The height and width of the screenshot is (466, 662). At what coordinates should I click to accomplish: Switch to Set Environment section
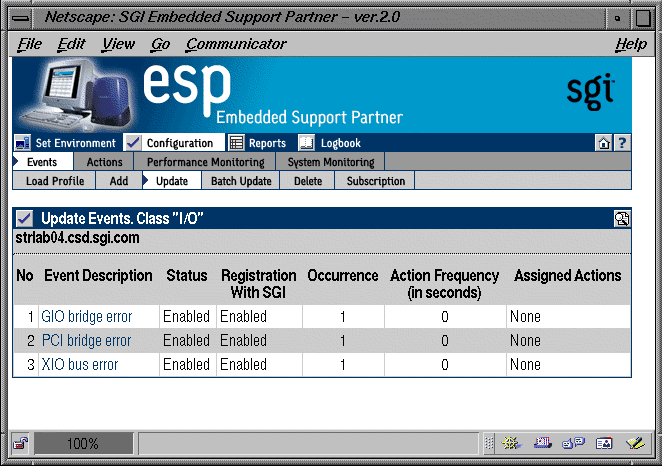pyautogui.click(x=75, y=143)
